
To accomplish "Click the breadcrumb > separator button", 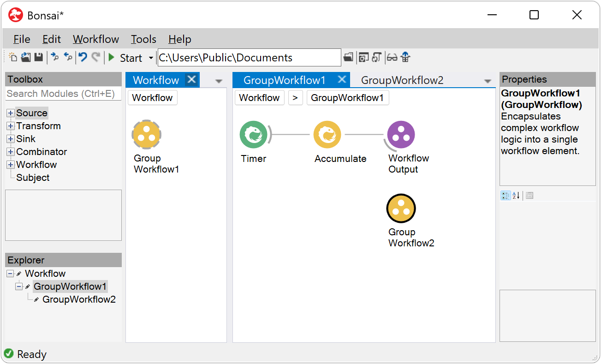I will click(x=295, y=98).
